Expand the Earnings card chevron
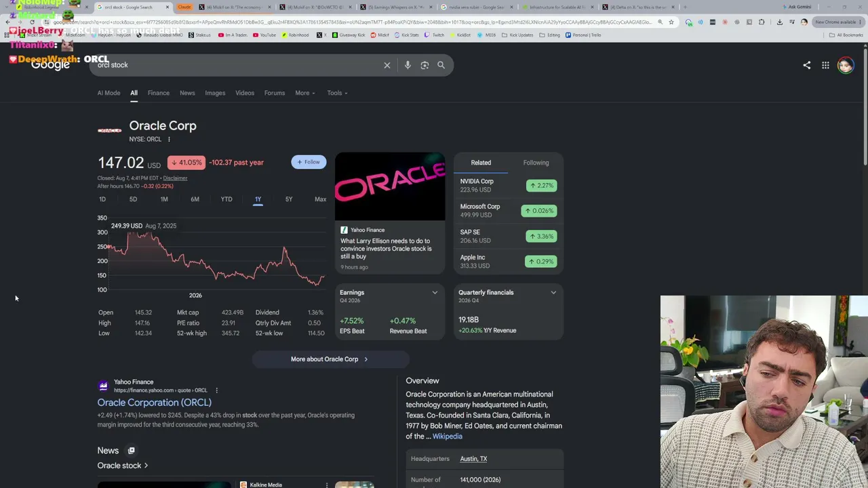Viewport: 868px width, 488px height. (x=435, y=293)
